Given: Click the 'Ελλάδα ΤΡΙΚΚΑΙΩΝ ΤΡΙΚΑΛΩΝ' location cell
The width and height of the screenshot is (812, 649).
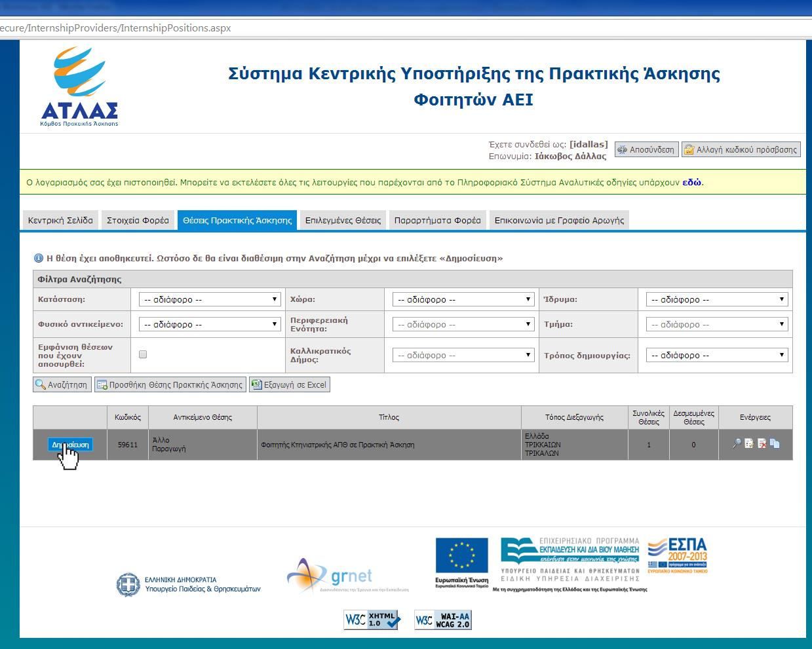Looking at the screenshot, I should click(574, 445).
